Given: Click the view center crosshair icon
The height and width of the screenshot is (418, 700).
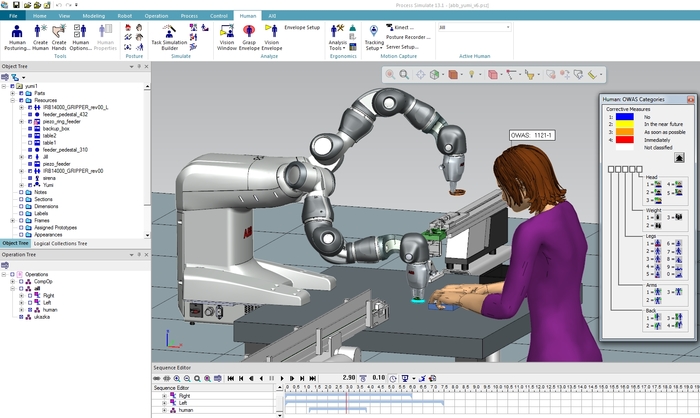Looking at the screenshot, I should (420, 75).
